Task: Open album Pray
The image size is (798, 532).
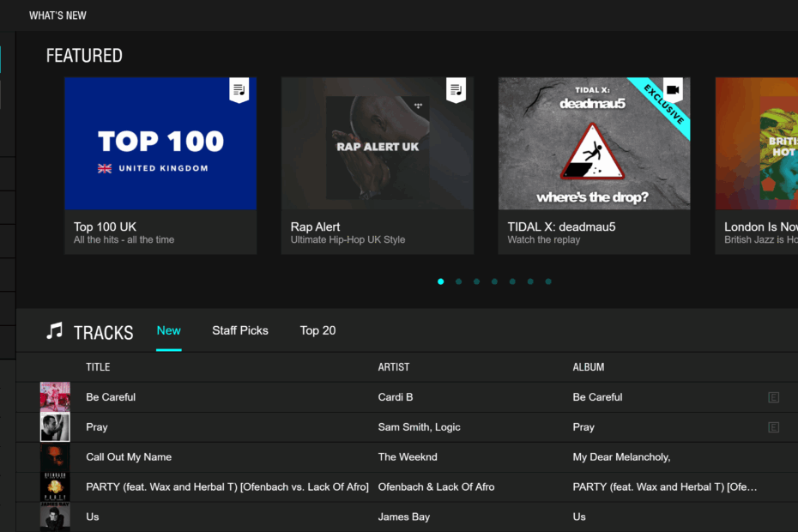Action: point(583,427)
